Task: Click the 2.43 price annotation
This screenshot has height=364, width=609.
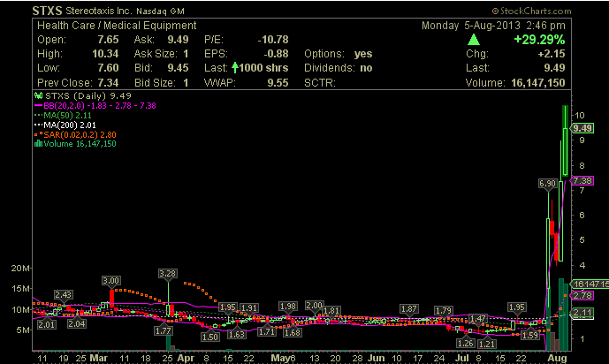Action: [x=63, y=294]
